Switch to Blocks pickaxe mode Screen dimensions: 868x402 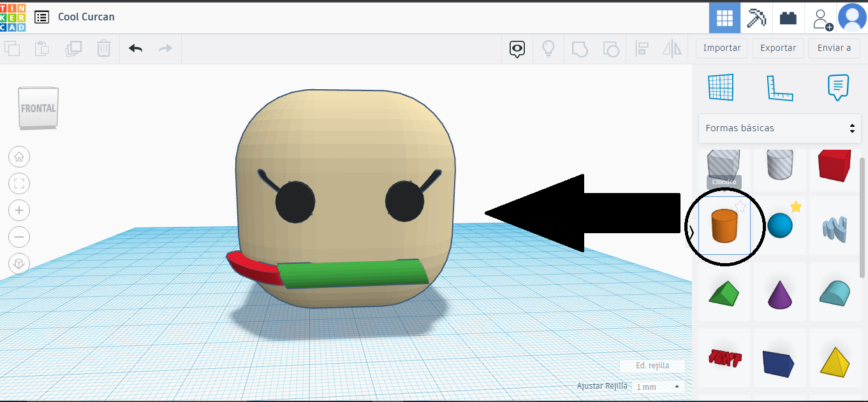[756, 18]
